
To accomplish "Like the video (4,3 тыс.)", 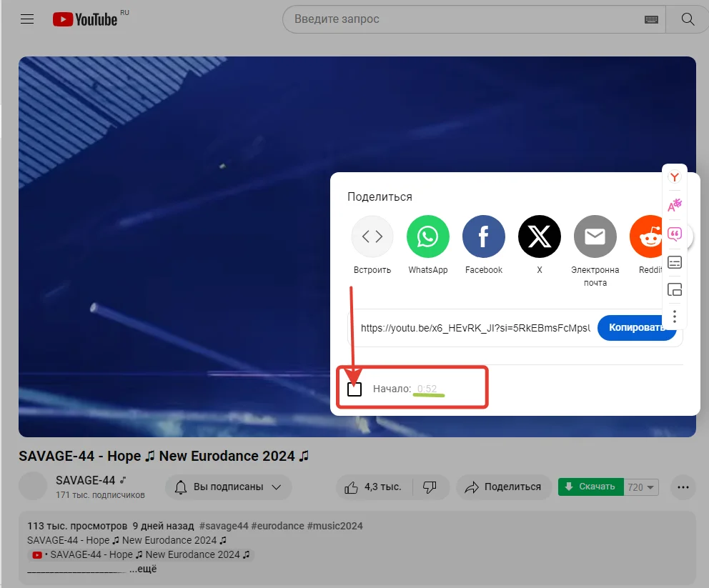I will coord(374,487).
